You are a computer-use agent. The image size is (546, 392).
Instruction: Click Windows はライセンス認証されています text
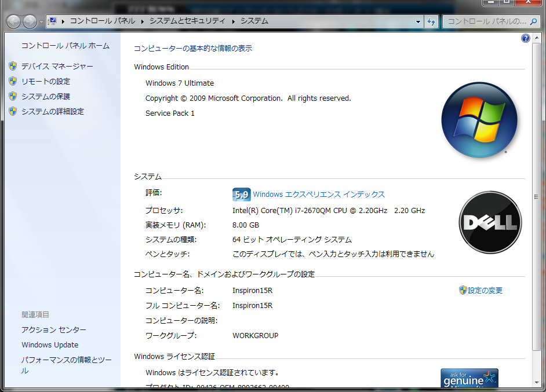pos(213,372)
